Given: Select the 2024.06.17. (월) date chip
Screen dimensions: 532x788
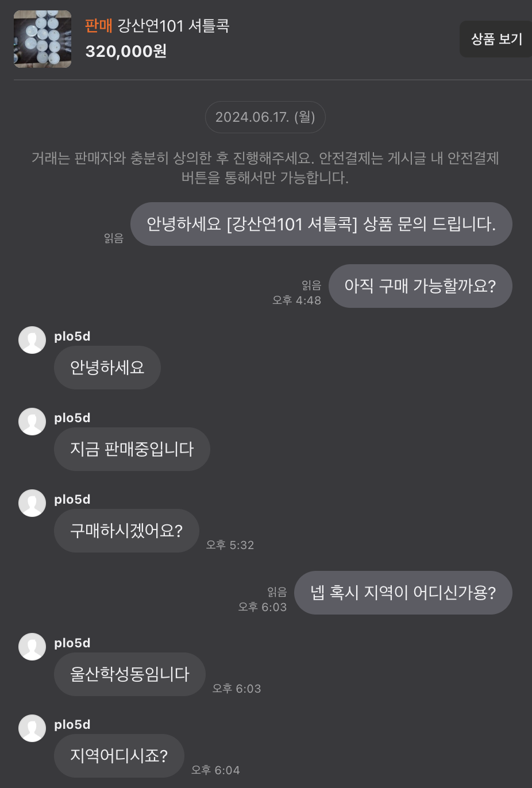Looking at the screenshot, I should tap(265, 117).
